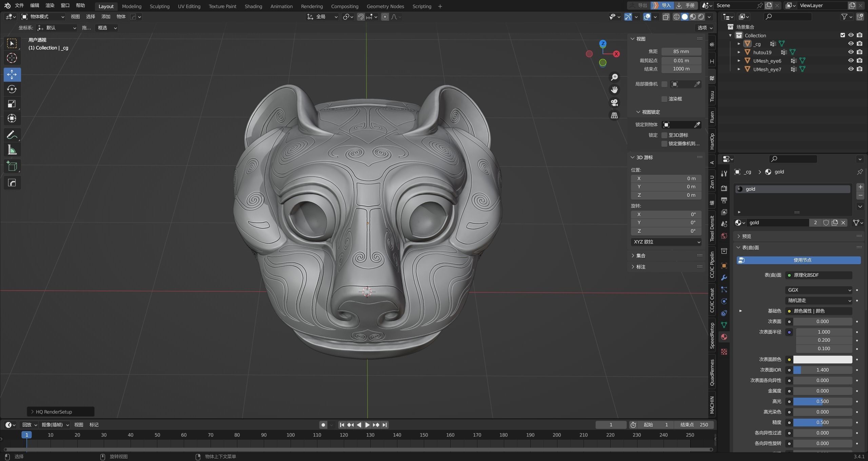The image size is (868, 461).
Task: Open the object mode dropdown
Action: 42,17
